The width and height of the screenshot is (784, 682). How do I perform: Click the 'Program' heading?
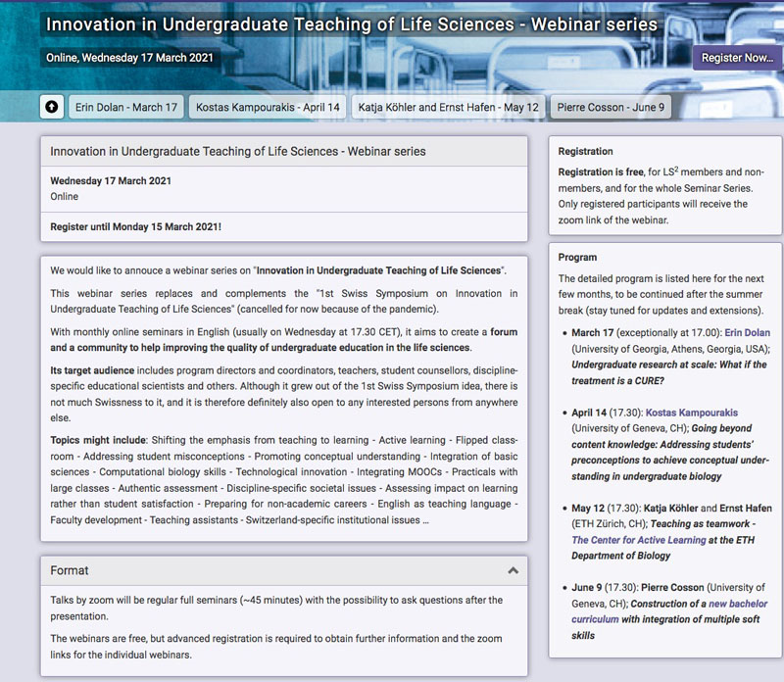click(577, 257)
